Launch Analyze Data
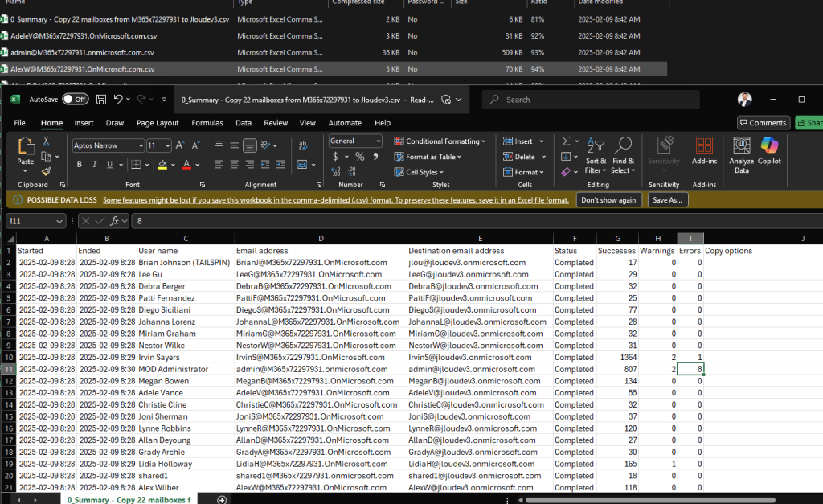 (x=741, y=155)
